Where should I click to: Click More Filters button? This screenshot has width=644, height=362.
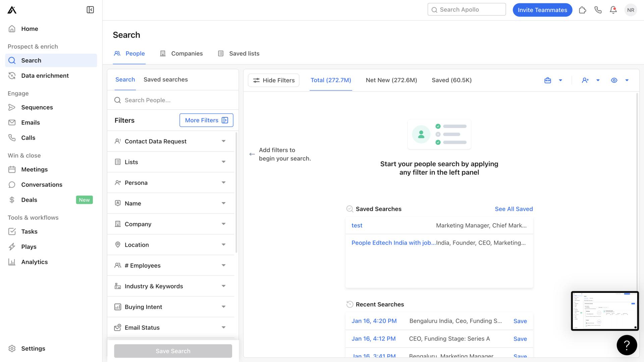206,120
